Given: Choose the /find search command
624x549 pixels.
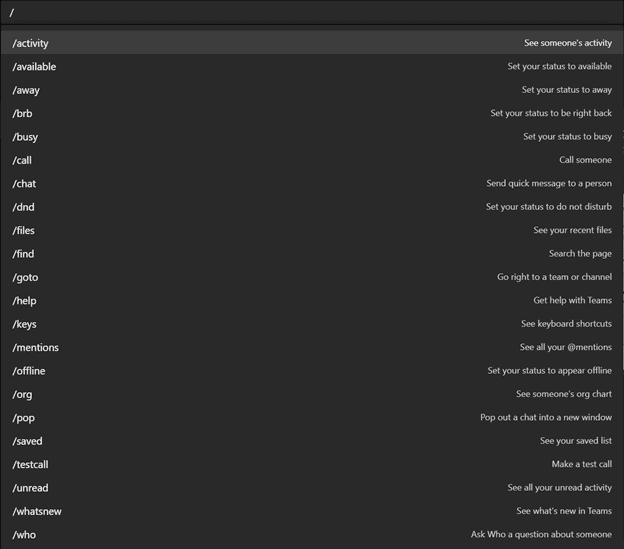Looking at the screenshot, I should click(x=312, y=254).
